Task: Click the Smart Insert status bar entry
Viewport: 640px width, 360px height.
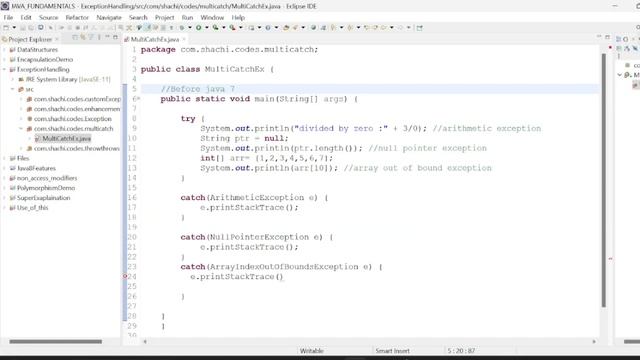Action: coord(392,351)
